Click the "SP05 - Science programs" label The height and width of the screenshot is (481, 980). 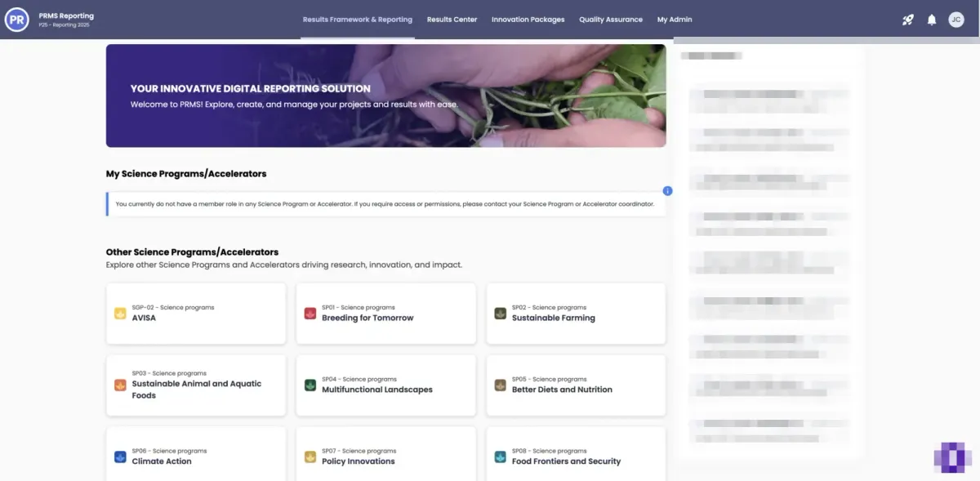tap(549, 379)
